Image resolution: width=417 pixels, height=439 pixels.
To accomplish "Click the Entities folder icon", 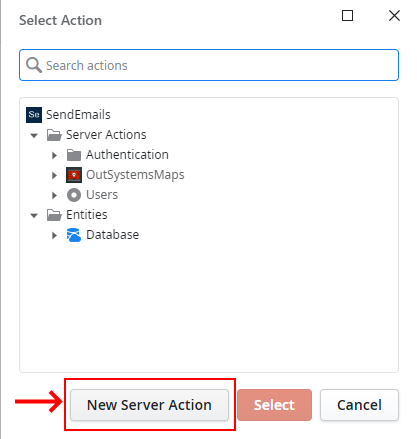I will (54, 215).
